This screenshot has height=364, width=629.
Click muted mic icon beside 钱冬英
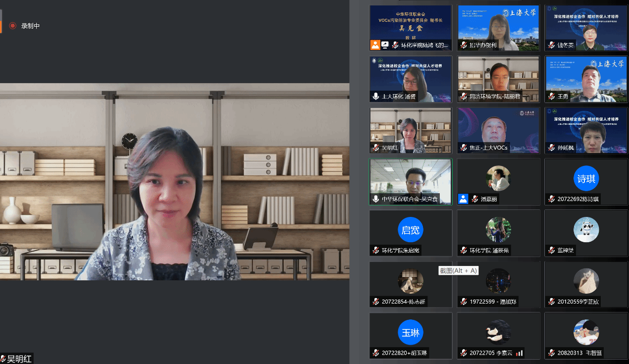(x=551, y=45)
